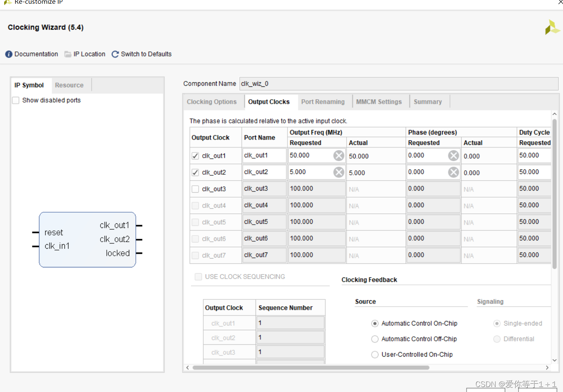Toggle USE CLOCK SEQUENCING checkbox
This screenshot has height=392, width=563.
click(198, 277)
